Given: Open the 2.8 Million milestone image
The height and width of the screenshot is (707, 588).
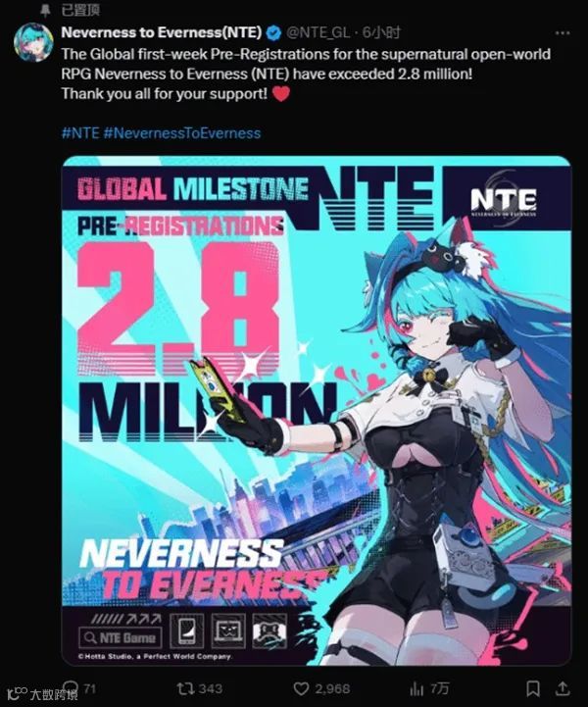Looking at the screenshot, I should (317, 411).
